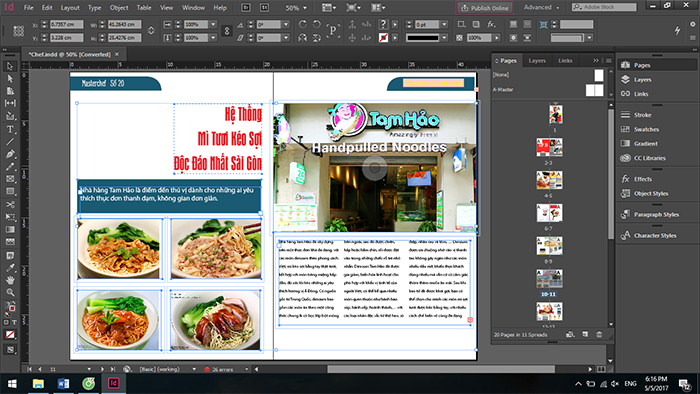Click the Delete selected pages trash icon
The height and width of the screenshot is (394, 700).
click(599, 334)
